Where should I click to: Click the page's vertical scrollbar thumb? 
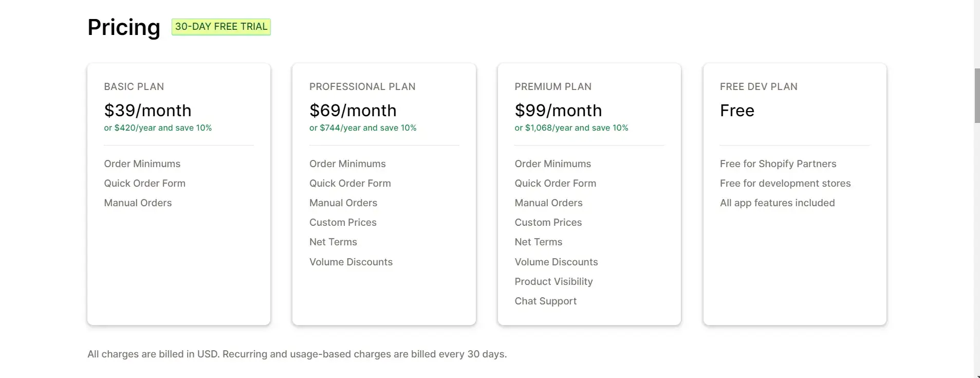pos(977,96)
